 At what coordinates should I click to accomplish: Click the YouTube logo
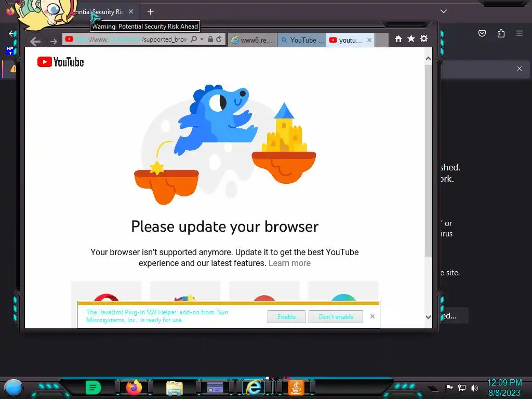coord(60,62)
